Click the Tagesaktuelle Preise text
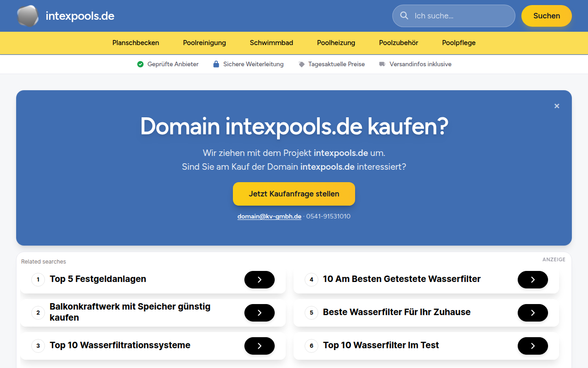 click(x=337, y=64)
